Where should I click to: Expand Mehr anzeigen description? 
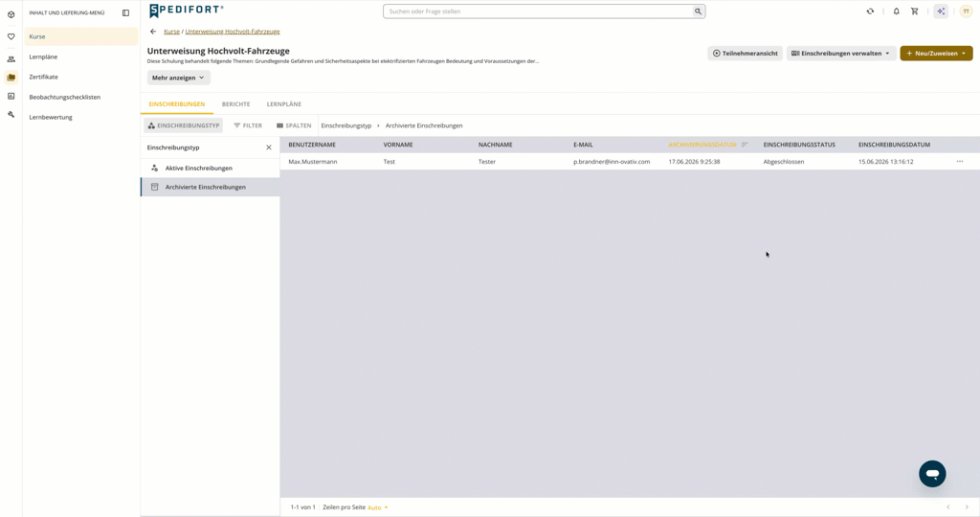178,78
